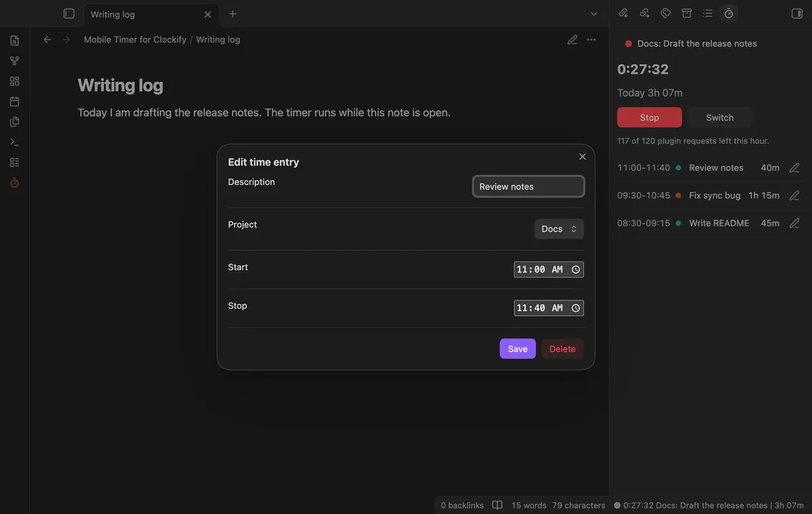Image resolution: width=812 pixels, height=514 pixels.
Task: Switch note to editing mode pencil icon
Action: [572, 40]
